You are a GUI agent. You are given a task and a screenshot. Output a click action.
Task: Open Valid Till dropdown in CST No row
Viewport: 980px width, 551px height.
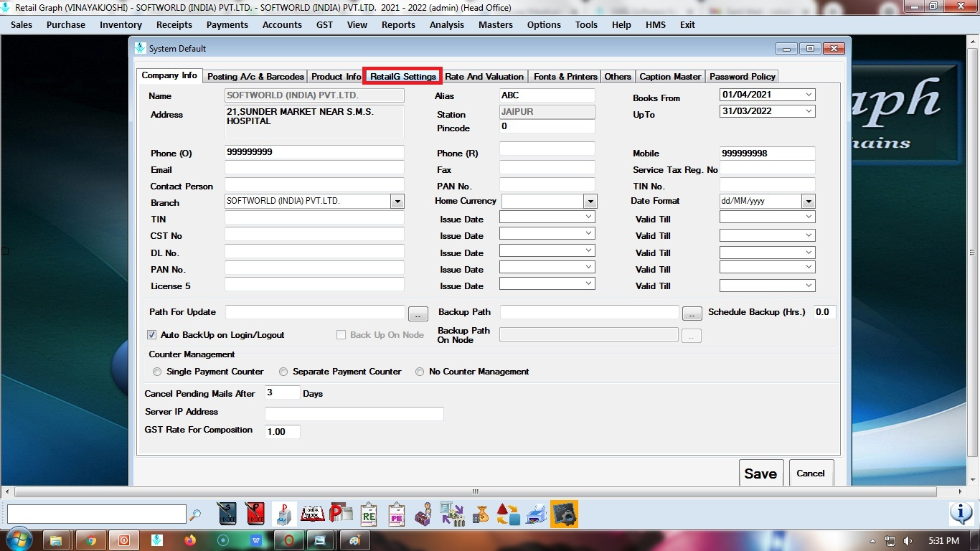tap(809, 235)
